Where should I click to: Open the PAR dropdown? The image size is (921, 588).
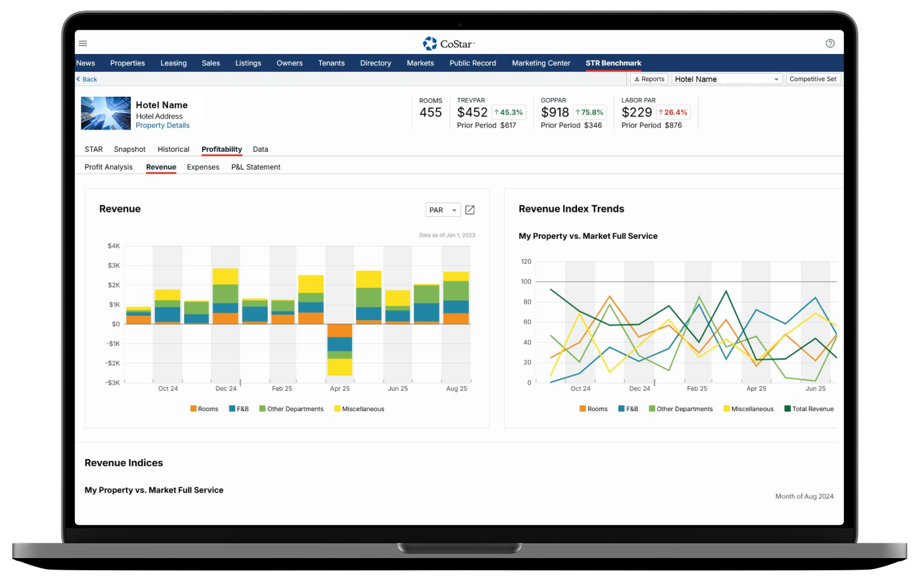coord(443,210)
